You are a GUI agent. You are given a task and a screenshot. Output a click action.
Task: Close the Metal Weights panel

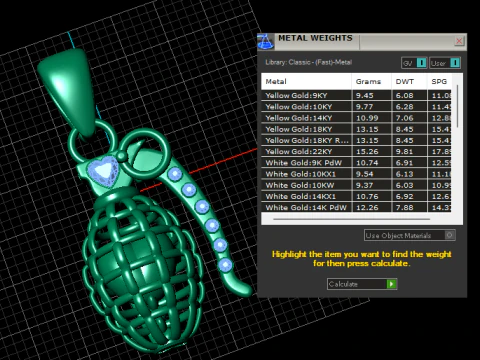tap(459, 41)
